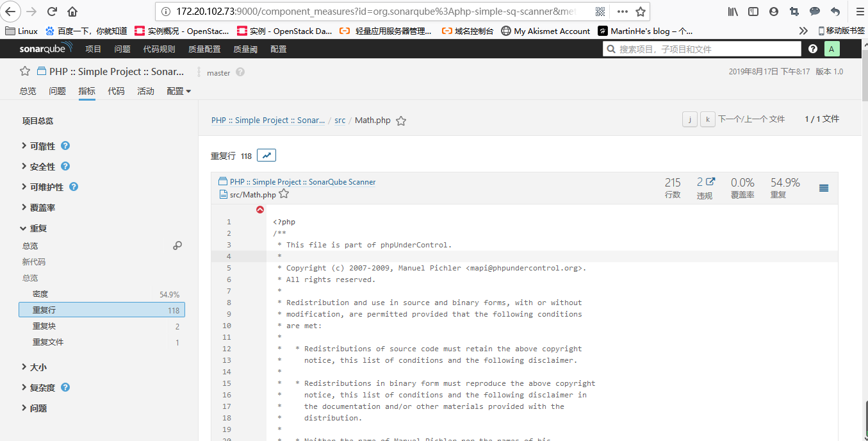Viewport: 868px width, 441px height.
Task: Click the help icon beside 可靠性
Action: (x=65, y=146)
